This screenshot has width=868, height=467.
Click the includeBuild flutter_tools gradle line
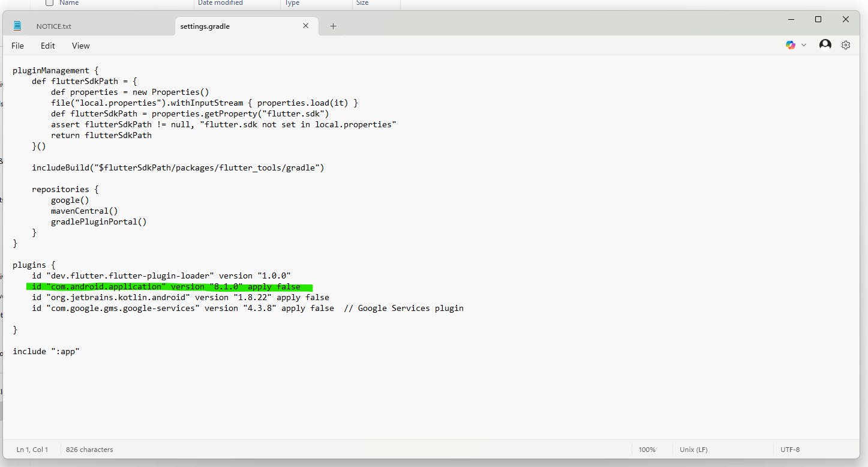(x=178, y=167)
